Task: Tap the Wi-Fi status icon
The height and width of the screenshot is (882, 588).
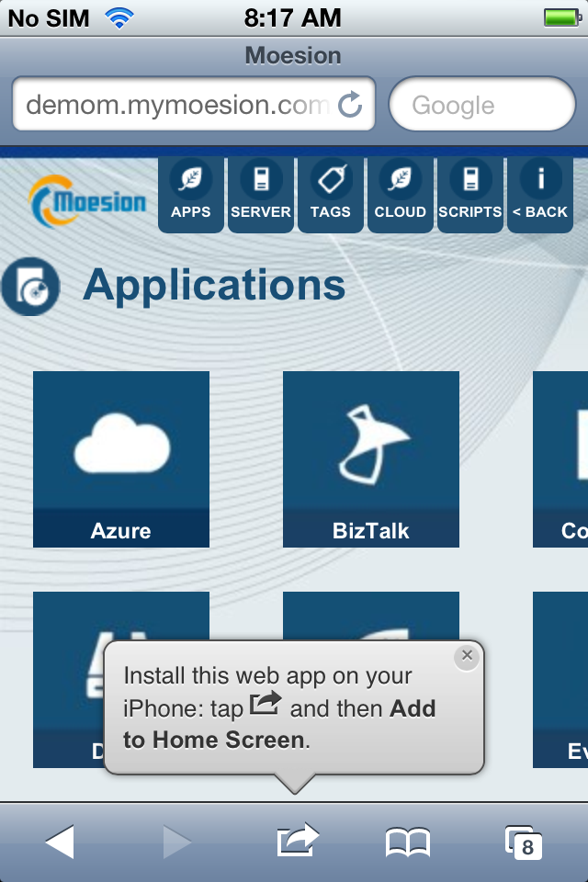Action: [x=119, y=18]
